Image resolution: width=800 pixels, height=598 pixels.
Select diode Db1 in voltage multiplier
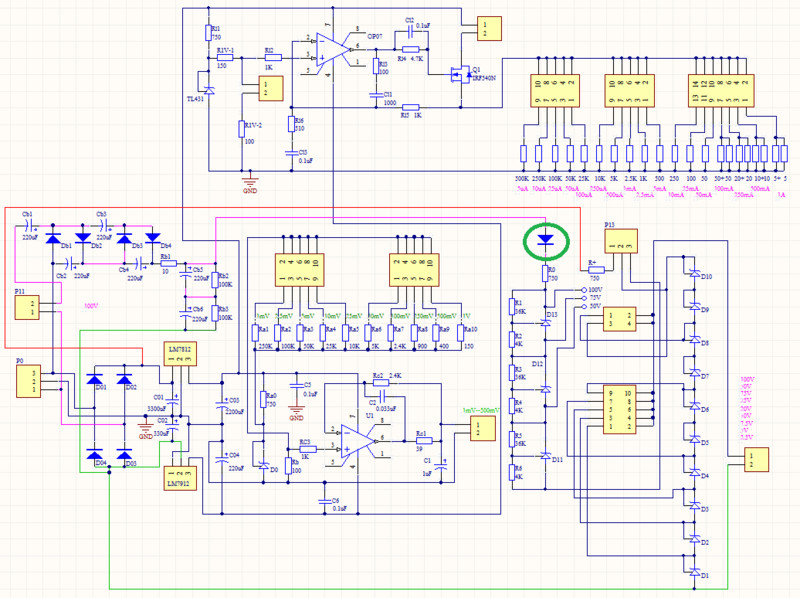point(57,237)
